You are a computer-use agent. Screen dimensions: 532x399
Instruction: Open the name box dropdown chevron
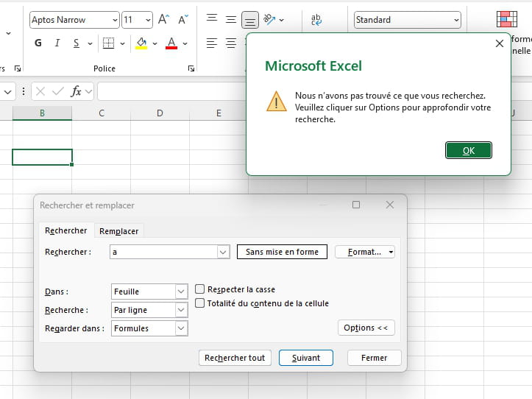click(x=8, y=92)
